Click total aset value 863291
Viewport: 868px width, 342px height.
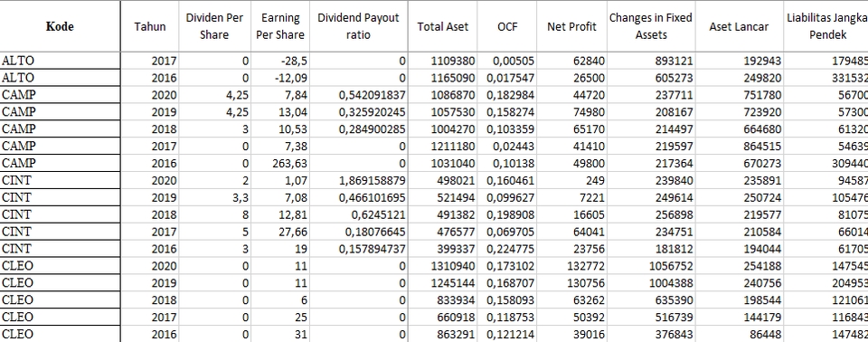(x=443, y=334)
